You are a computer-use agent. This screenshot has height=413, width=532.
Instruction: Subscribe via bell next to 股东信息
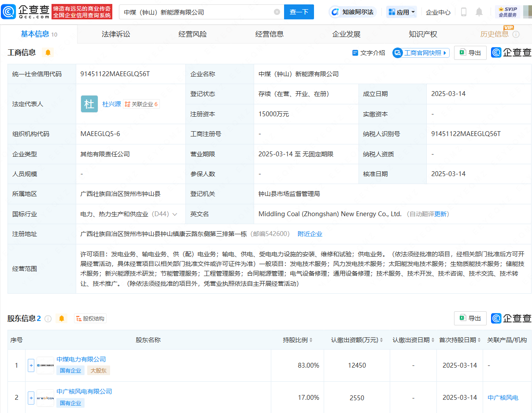click(62, 318)
